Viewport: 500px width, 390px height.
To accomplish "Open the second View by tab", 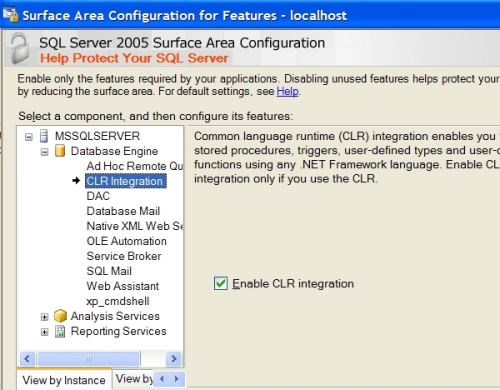I will (134, 379).
